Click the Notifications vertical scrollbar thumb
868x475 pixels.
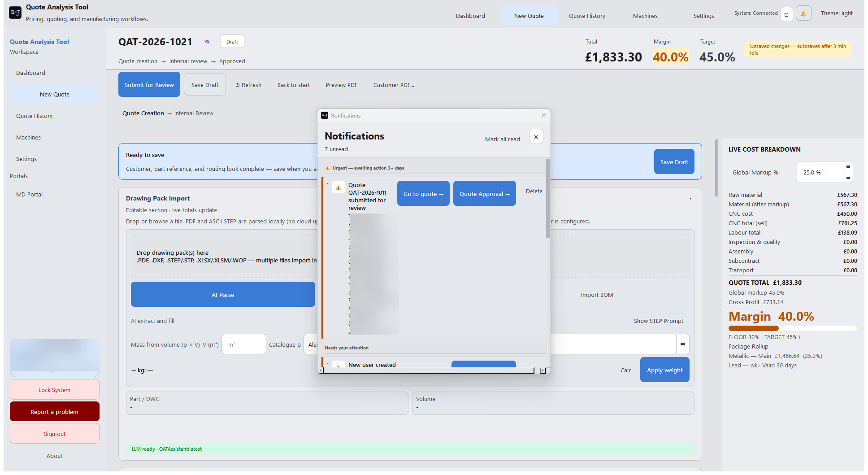pyautogui.click(x=548, y=199)
